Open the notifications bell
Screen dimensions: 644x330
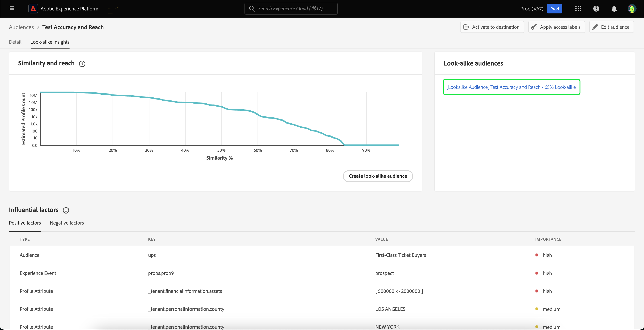tap(614, 9)
